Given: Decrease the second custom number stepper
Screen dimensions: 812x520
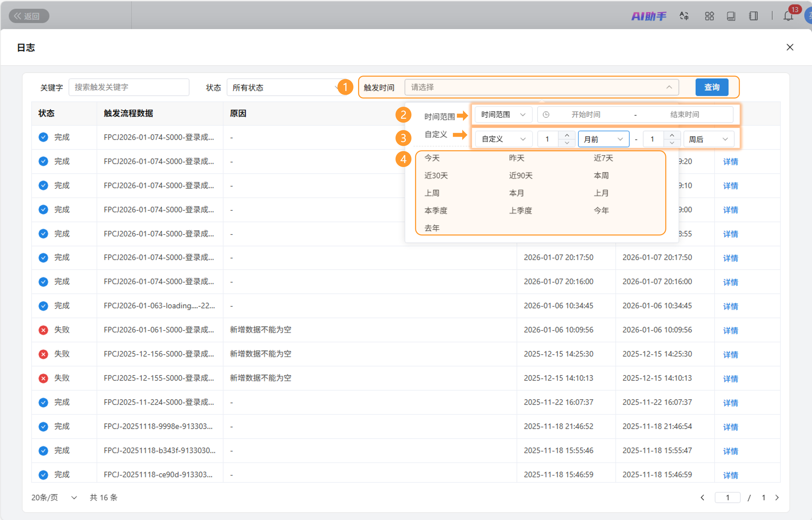Looking at the screenshot, I should click(672, 143).
